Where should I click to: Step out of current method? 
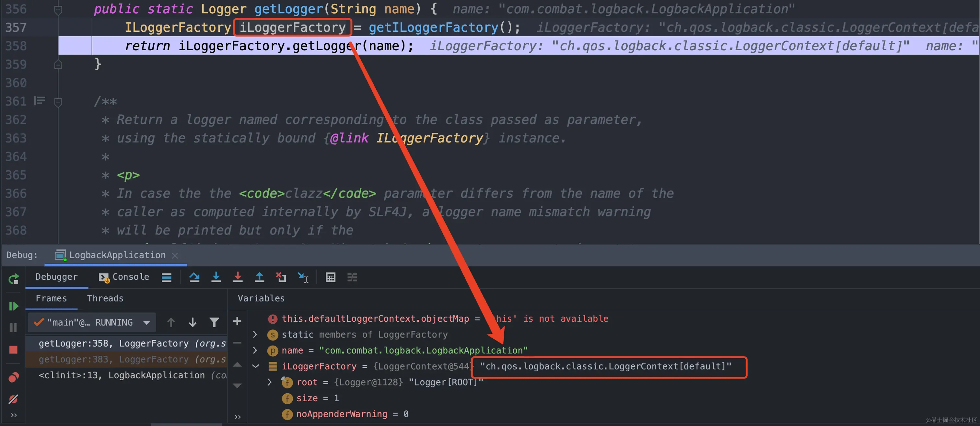click(260, 277)
